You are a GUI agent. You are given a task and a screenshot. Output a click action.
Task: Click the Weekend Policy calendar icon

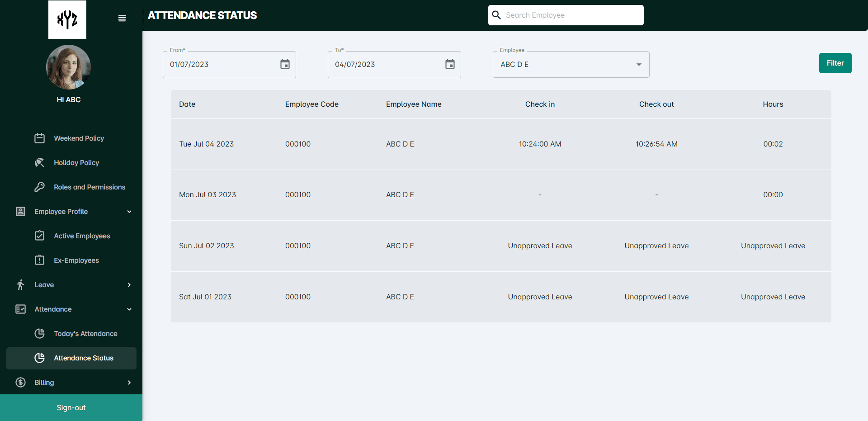[40, 138]
